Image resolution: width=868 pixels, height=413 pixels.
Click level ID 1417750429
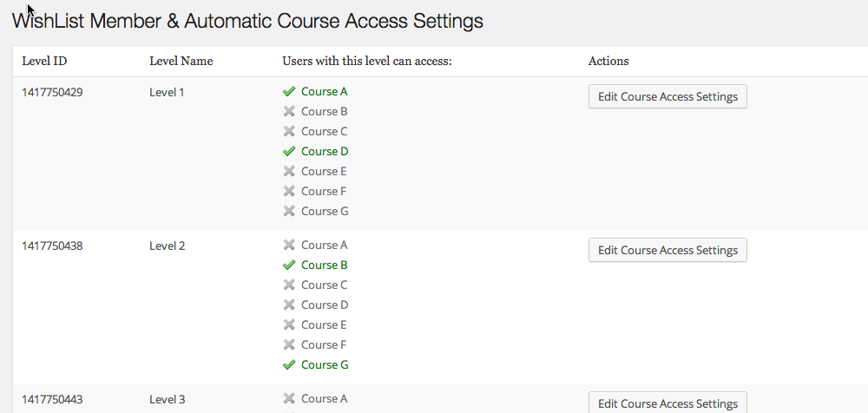[53, 93]
